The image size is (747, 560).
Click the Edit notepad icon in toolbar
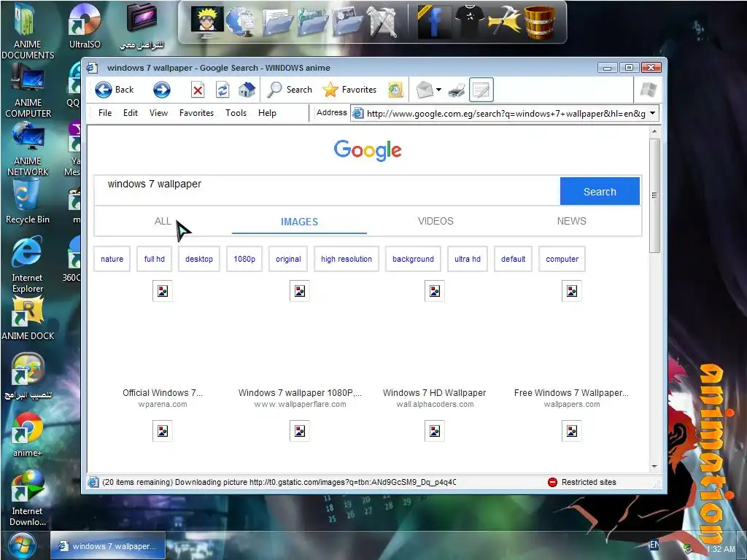coord(481,90)
